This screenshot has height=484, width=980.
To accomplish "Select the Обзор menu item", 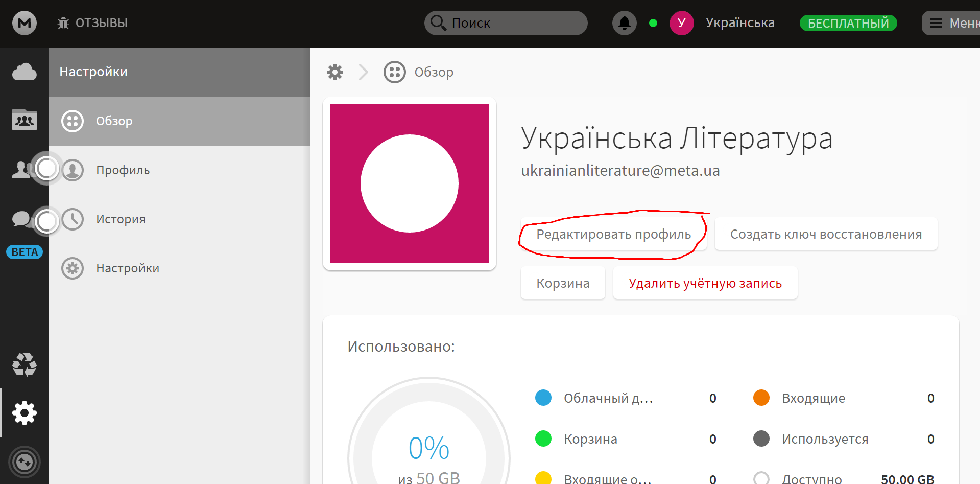I will [x=180, y=121].
